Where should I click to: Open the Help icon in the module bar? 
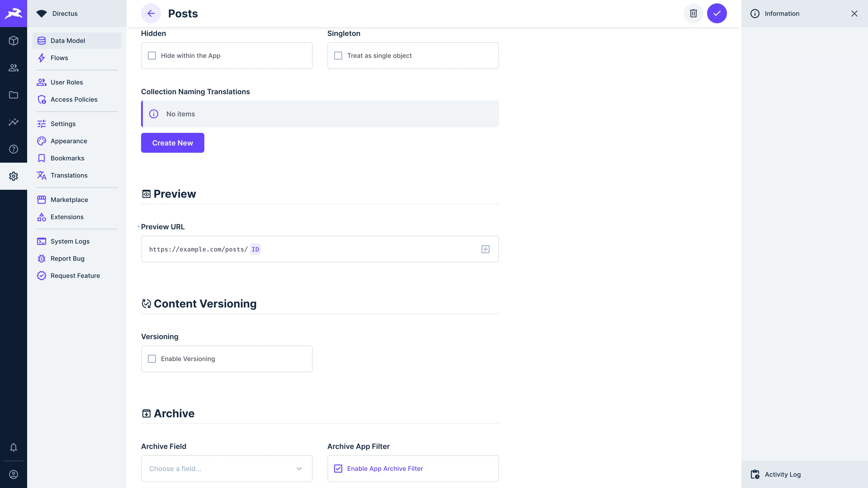(x=14, y=149)
